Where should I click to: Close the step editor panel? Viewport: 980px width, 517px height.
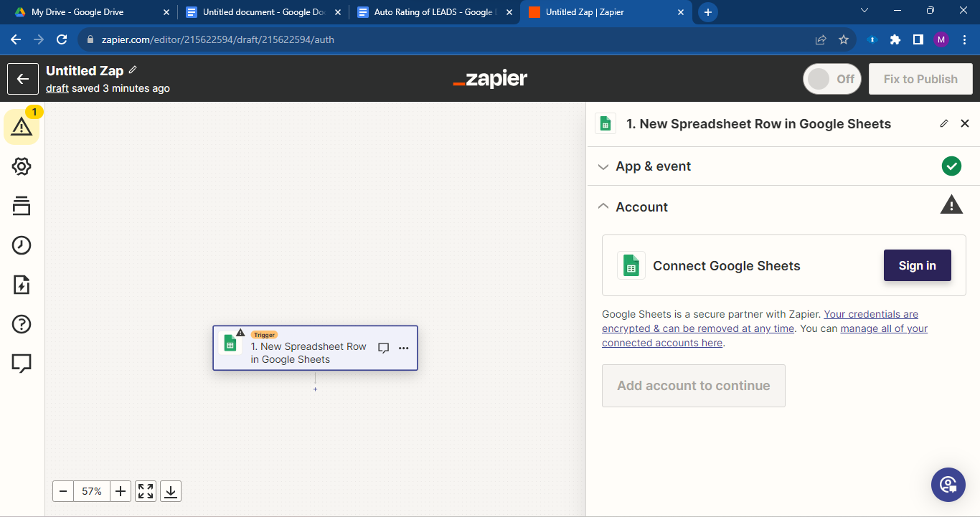965,123
